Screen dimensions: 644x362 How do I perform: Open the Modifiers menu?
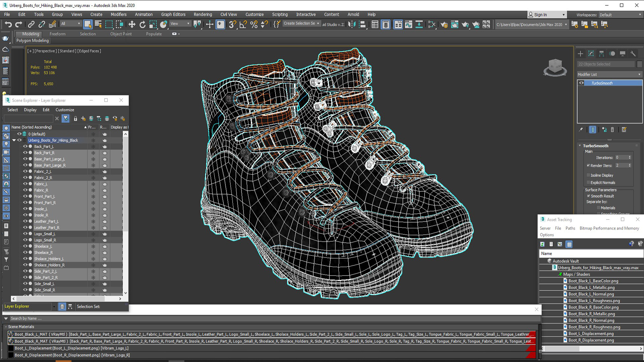tap(118, 14)
